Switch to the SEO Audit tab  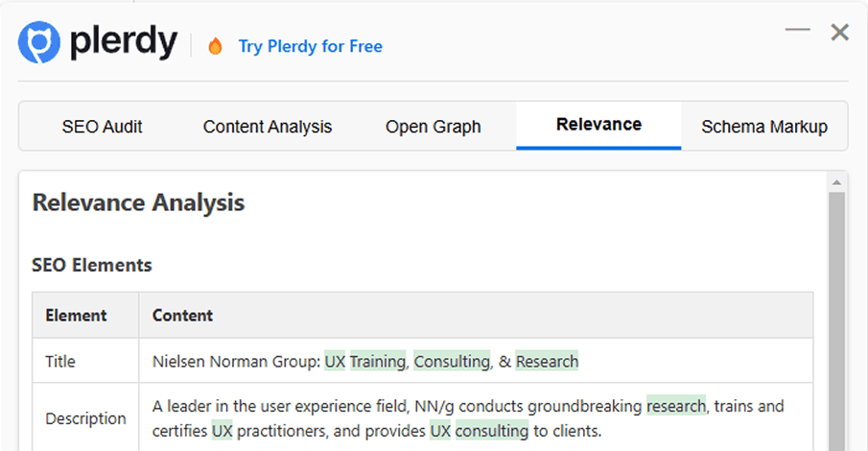click(103, 127)
